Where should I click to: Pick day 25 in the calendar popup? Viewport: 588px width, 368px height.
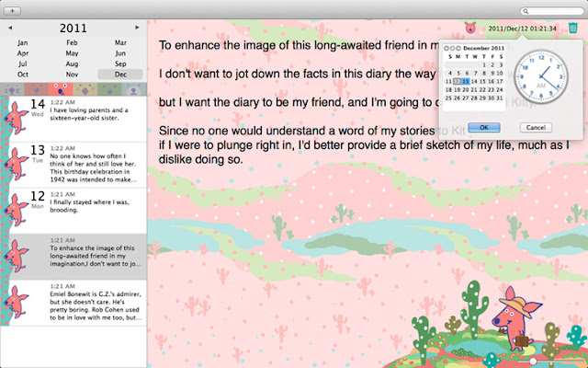pos(448,98)
